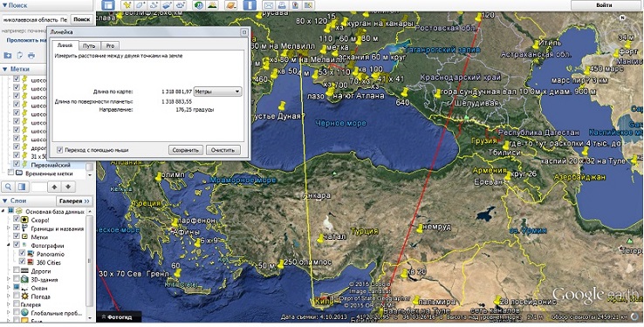The height and width of the screenshot is (327, 644).
Task: Click the folder icon below search results
Action: click(7, 56)
